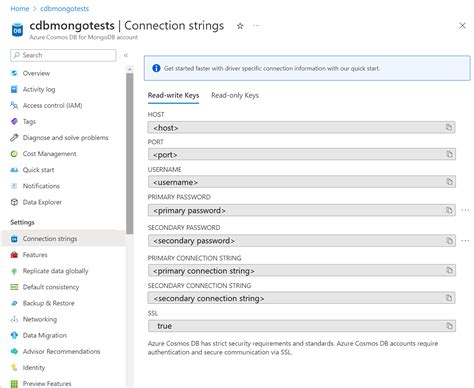Focus the sidebar Search box

(63, 55)
